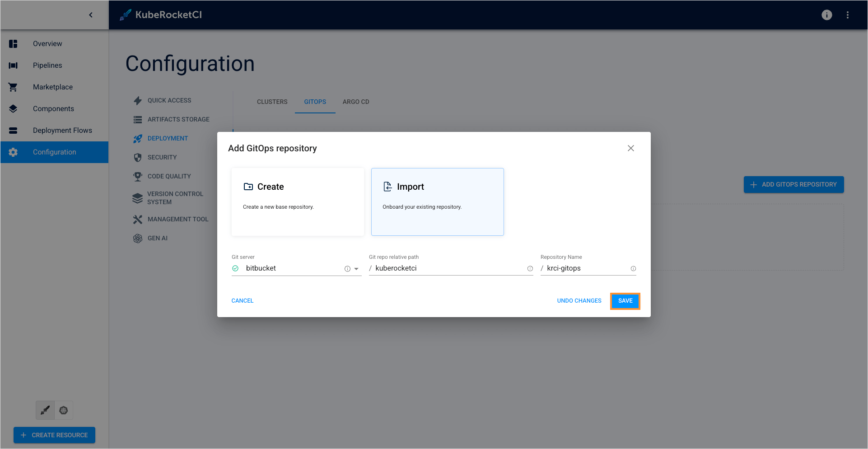Click the Kubernetes wheel icon bottom left
868x449 pixels.
tap(63, 410)
